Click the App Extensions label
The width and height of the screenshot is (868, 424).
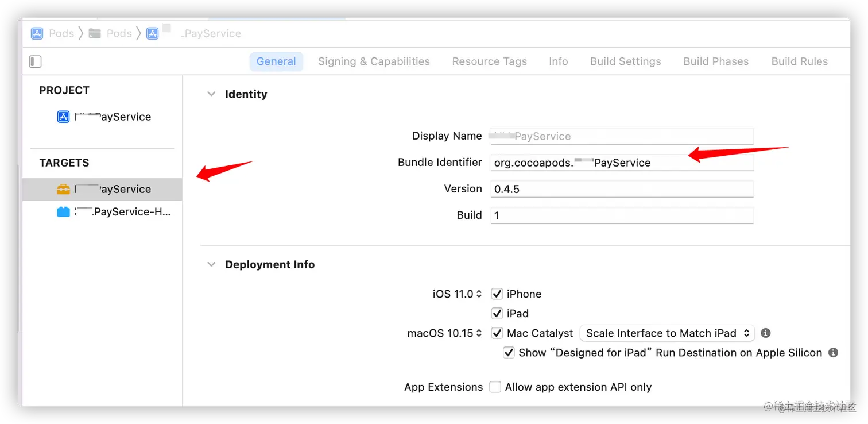pos(444,387)
